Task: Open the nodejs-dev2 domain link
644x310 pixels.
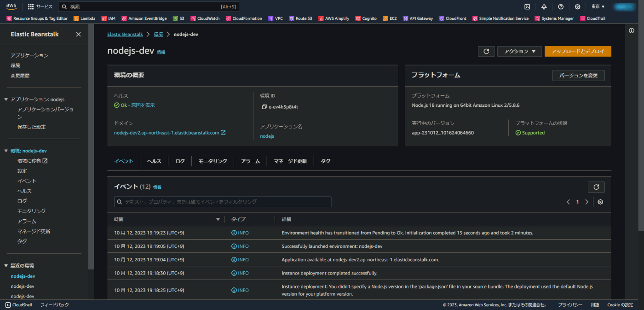Action: 170,133
